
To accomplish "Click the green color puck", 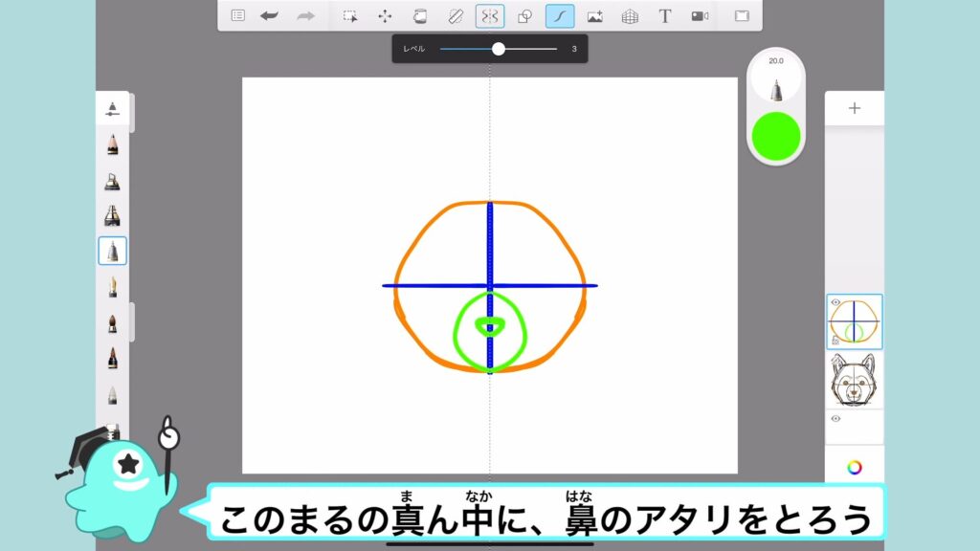I will click(776, 136).
